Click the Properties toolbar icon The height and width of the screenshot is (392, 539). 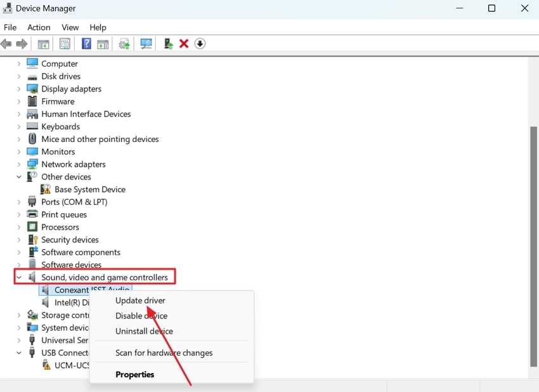(x=65, y=44)
